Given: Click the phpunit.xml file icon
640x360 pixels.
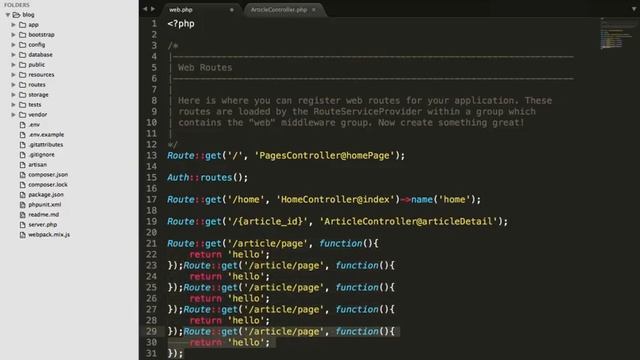Looking at the screenshot, I should 23,205.
